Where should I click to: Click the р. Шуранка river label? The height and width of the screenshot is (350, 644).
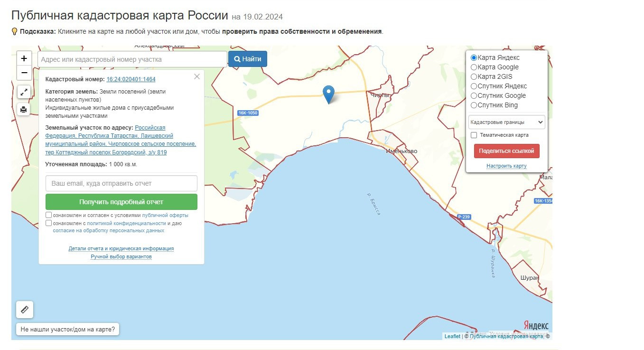(x=494, y=264)
